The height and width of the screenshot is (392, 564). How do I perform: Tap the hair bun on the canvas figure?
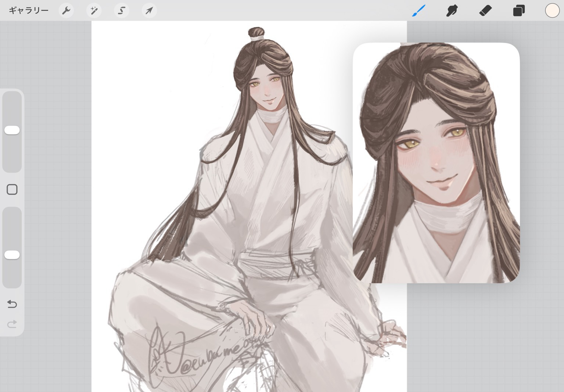pos(256,33)
